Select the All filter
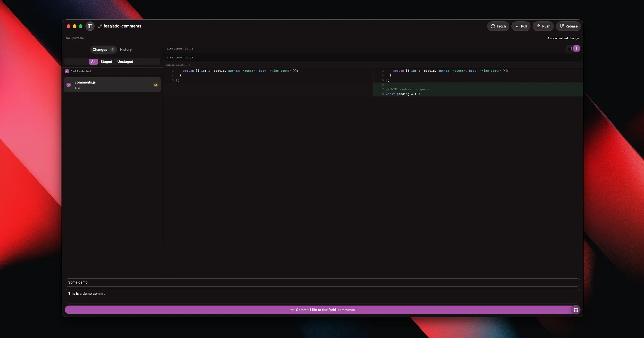Viewport: 644px width, 338px height. point(93,62)
